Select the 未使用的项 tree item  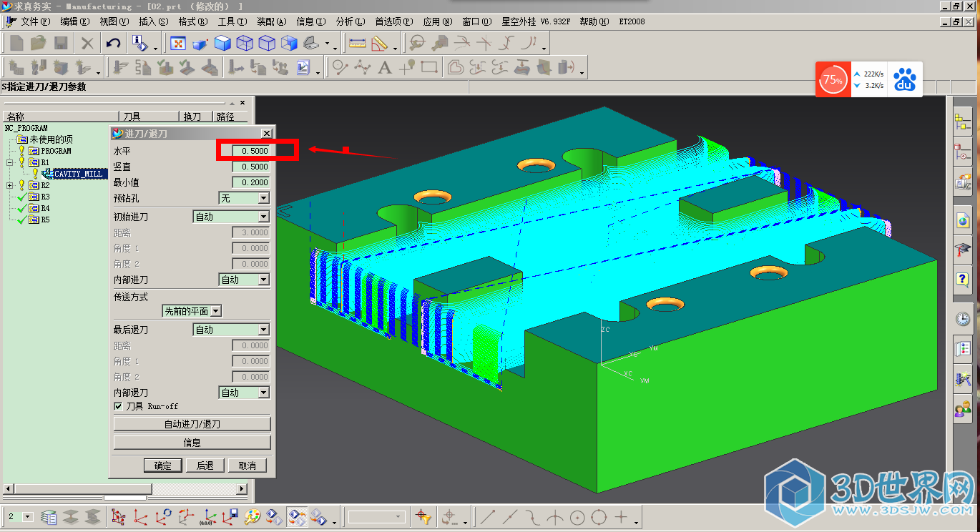click(52, 139)
